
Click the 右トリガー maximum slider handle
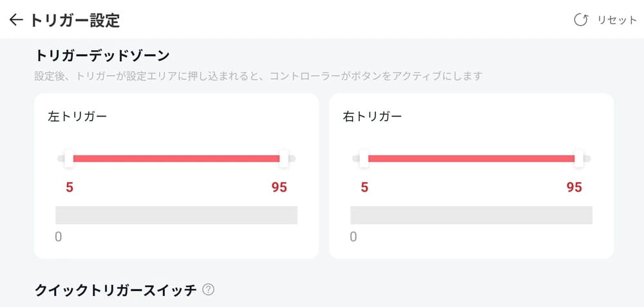pyautogui.click(x=578, y=158)
